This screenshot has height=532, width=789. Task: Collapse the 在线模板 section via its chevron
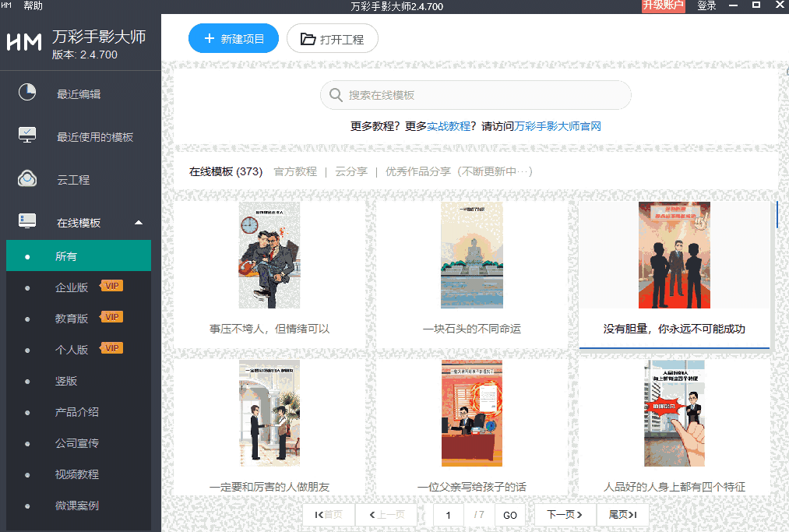[x=139, y=222]
